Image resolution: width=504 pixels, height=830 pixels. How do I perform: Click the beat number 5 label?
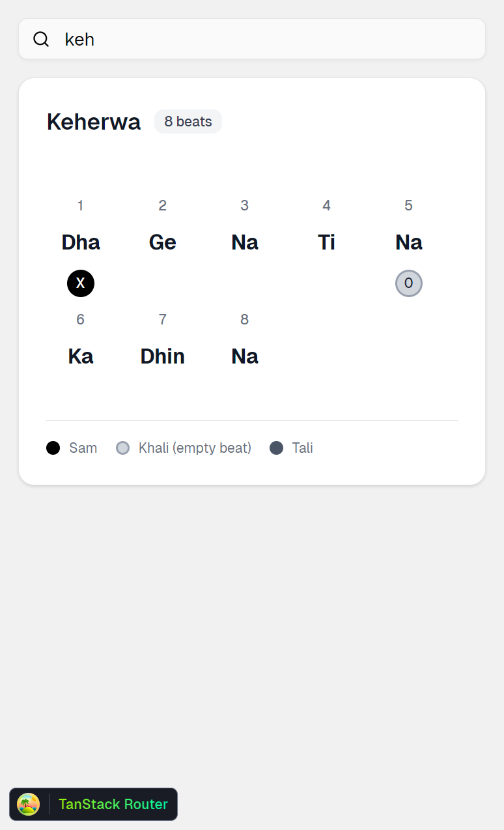[408, 206]
